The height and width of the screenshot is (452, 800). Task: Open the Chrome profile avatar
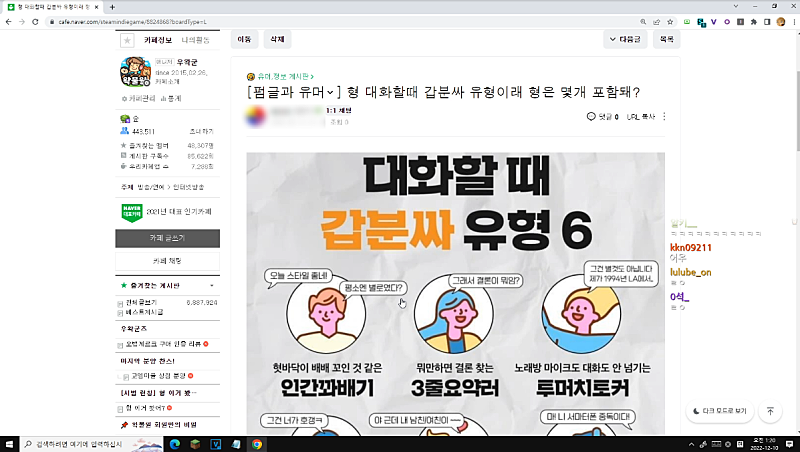pos(781,22)
